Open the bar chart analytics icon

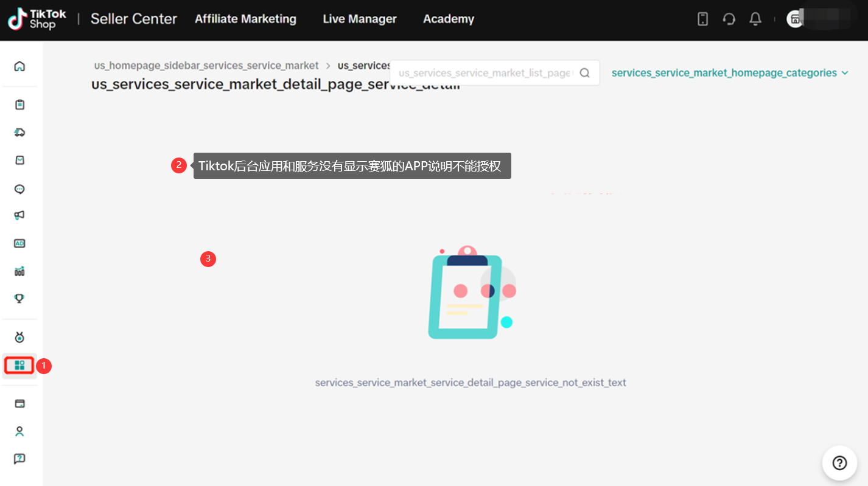[19, 271]
